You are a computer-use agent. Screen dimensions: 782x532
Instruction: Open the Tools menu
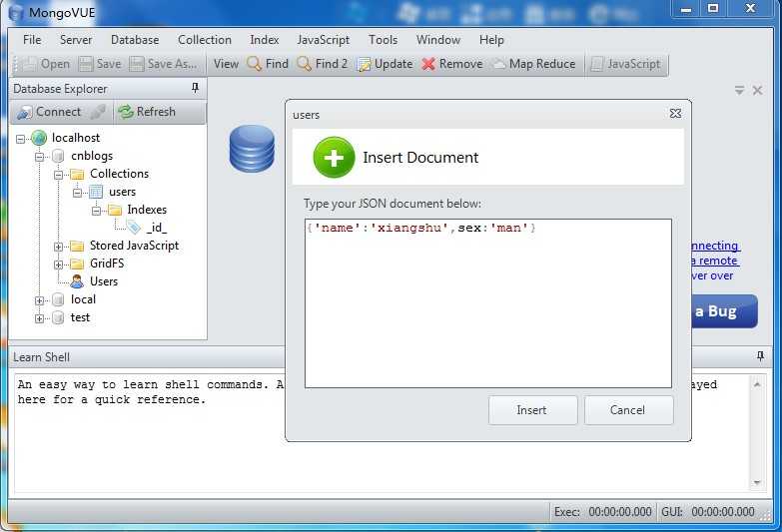point(384,40)
